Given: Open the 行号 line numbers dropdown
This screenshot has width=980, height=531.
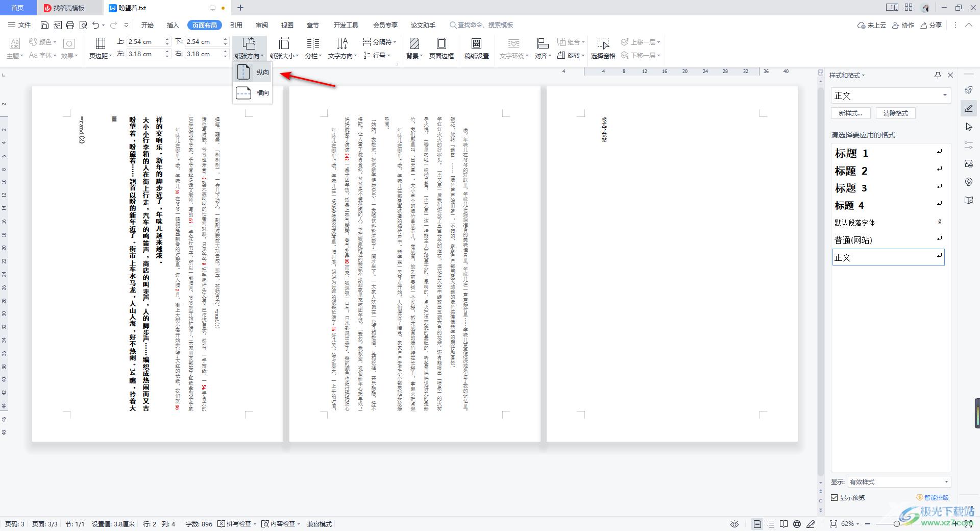Looking at the screenshot, I should (377, 55).
